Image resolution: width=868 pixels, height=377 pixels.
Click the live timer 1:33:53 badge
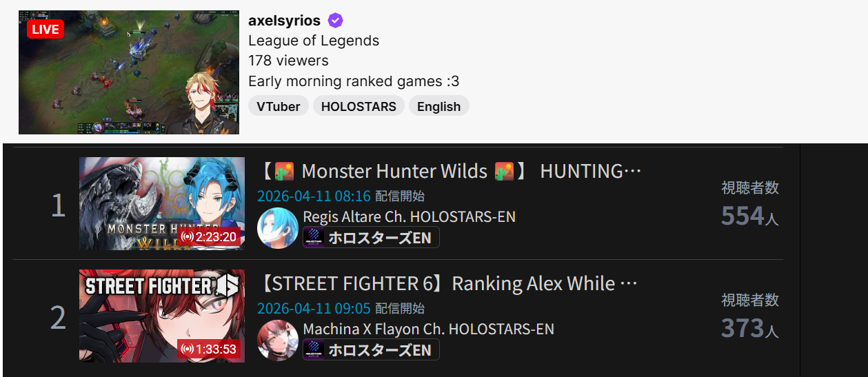(209, 349)
